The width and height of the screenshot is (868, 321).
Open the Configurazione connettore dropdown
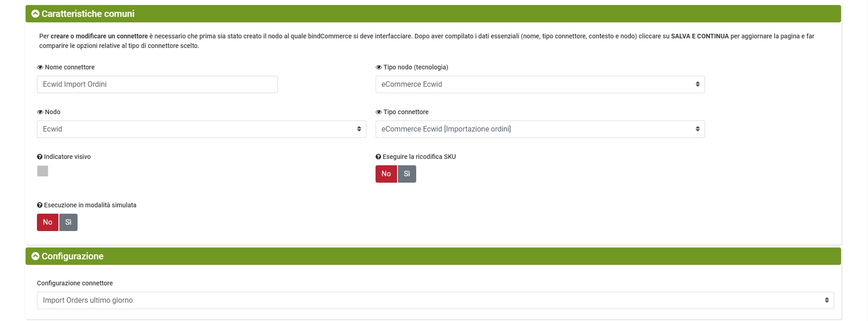tap(435, 300)
